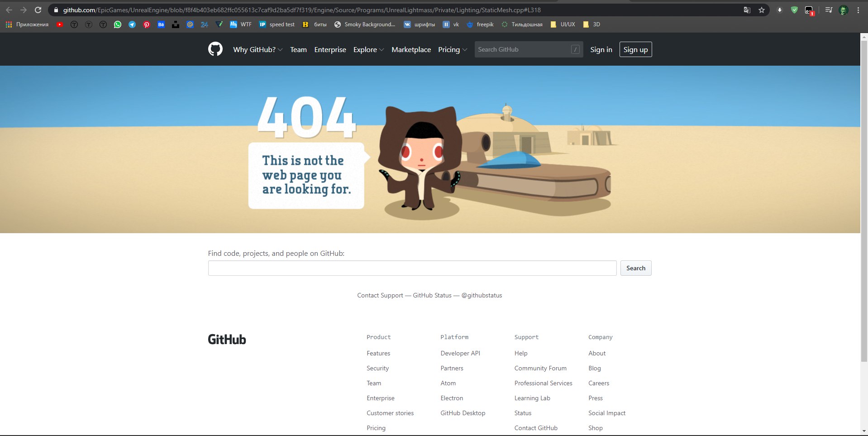
Task: Open the шрифты bookmark
Action: [x=419, y=24]
